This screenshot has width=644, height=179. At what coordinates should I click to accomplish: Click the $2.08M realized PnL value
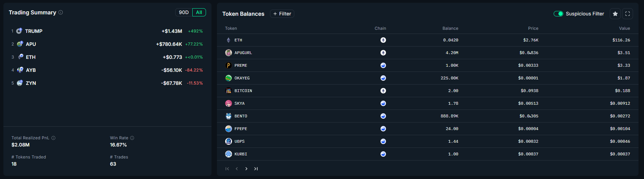21,145
